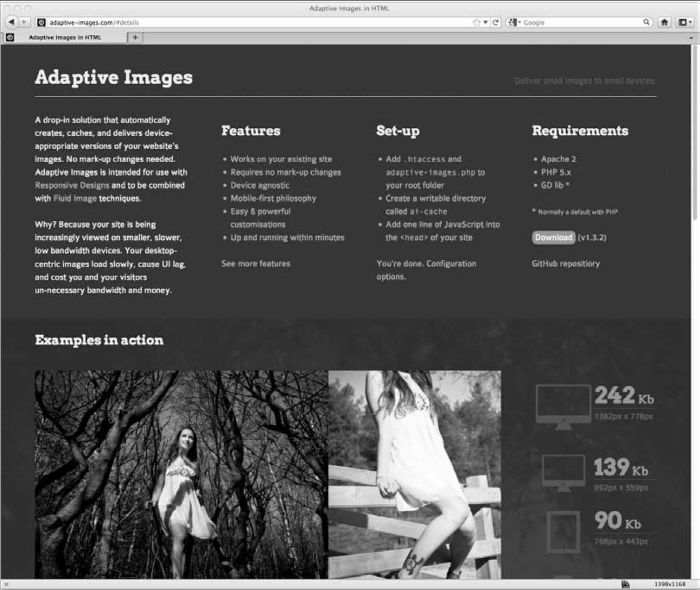Select the large desktop monitor 242 Kb icon
This screenshot has height=590, width=700.
563,406
